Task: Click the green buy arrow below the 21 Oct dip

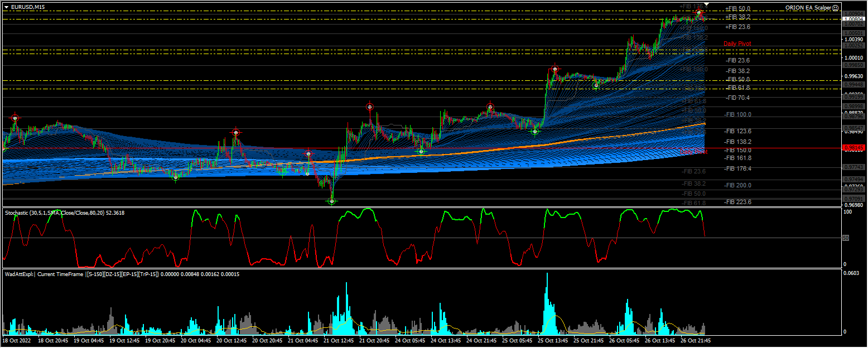Action: 331,201
